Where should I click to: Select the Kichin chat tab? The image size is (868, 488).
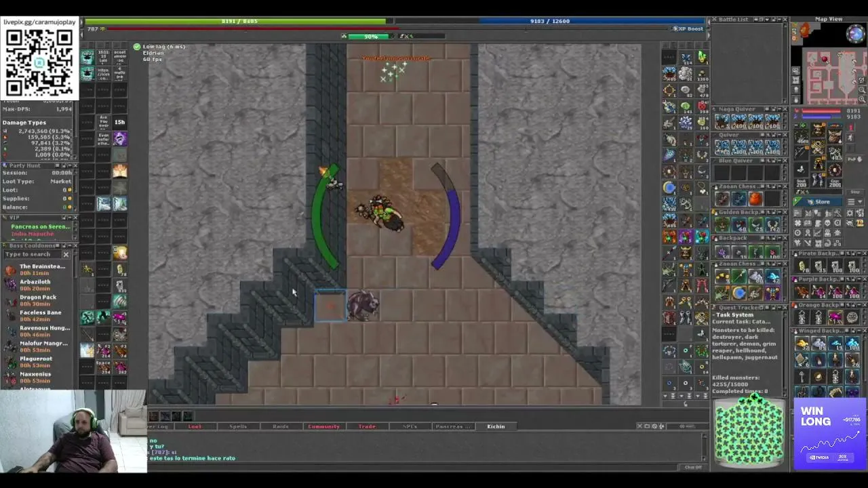click(x=496, y=426)
